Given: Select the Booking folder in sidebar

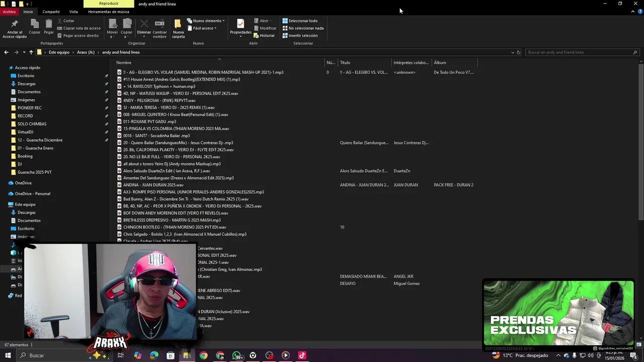Looking at the screenshot, I should [25, 156].
